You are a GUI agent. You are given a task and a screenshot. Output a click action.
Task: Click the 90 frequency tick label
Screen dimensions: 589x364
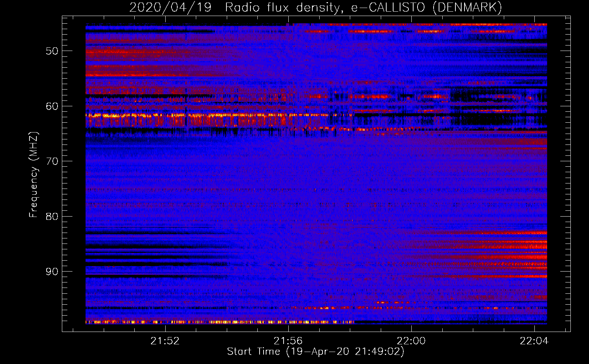[x=52, y=272]
